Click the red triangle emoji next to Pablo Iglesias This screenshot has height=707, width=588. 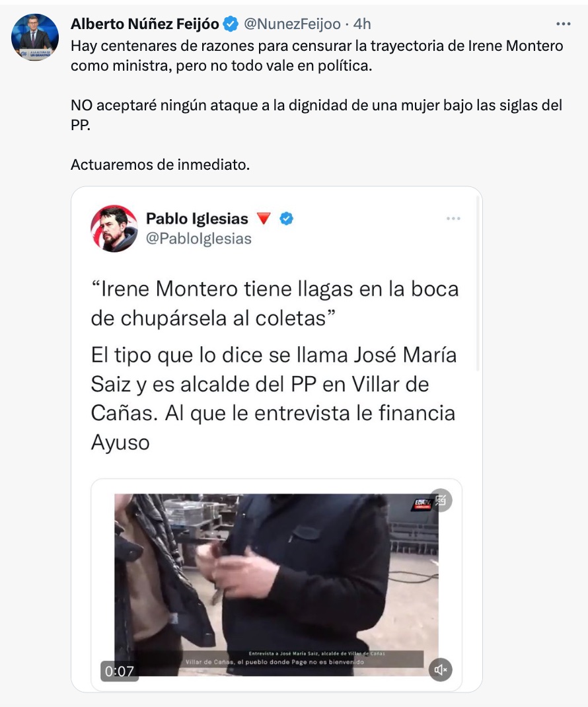point(264,219)
